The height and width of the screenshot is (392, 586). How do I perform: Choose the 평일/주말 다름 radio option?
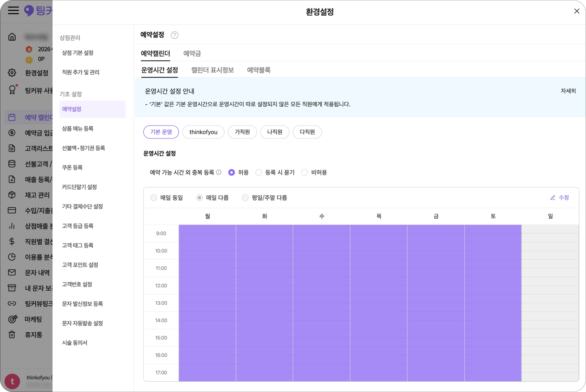pyautogui.click(x=245, y=198)
